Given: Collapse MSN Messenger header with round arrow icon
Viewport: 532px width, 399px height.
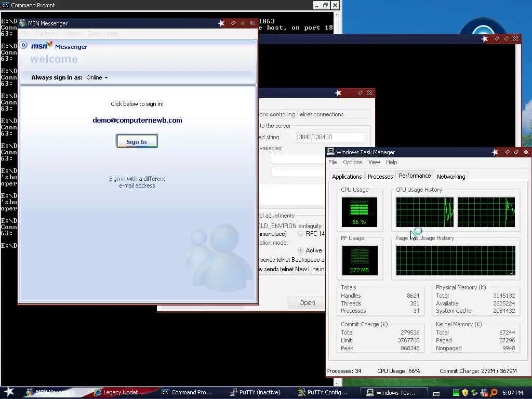Looking at the screenshot, I should click(23, 45).
